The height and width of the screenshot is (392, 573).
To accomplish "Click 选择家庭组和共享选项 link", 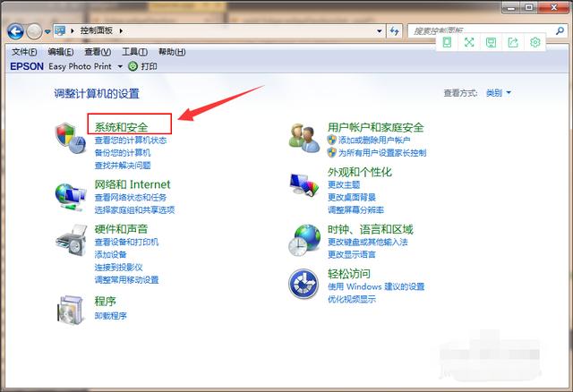I will click(134, 209).
